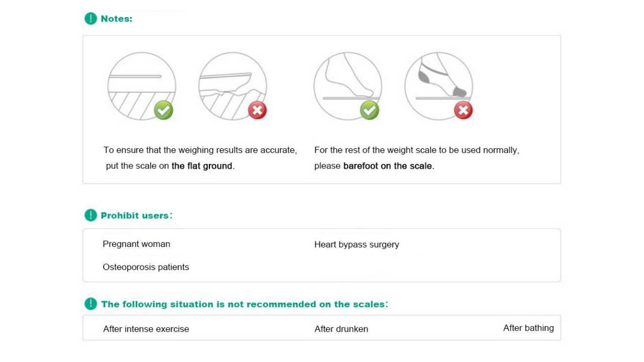Select the uneven ground scale diagram
Screen dimensions: 644x362
(232, 85)
